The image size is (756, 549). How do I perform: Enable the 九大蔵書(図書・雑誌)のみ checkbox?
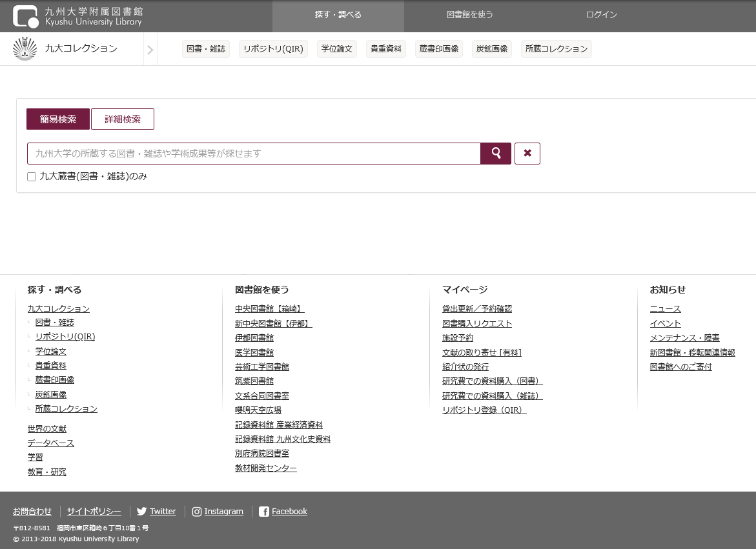[x=31, y=175]
